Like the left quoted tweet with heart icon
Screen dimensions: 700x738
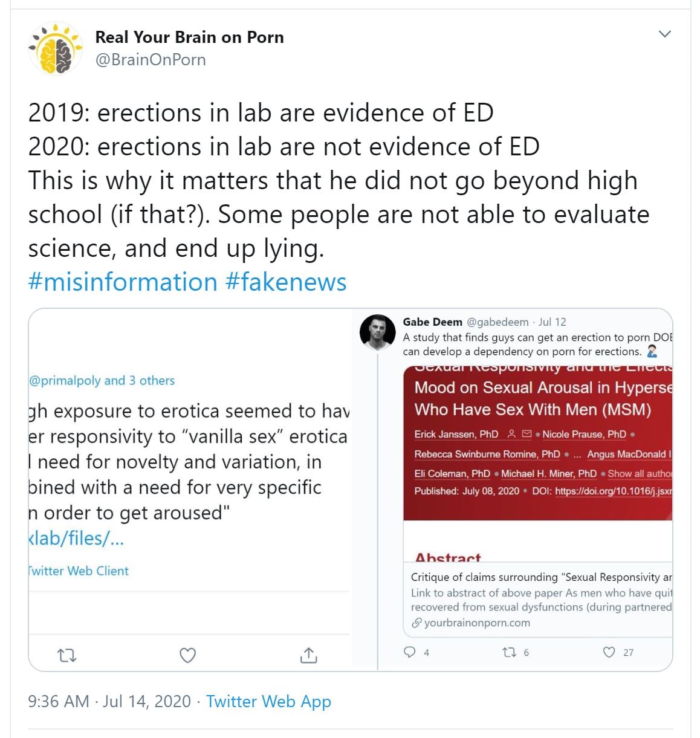(x=188, y=655)
